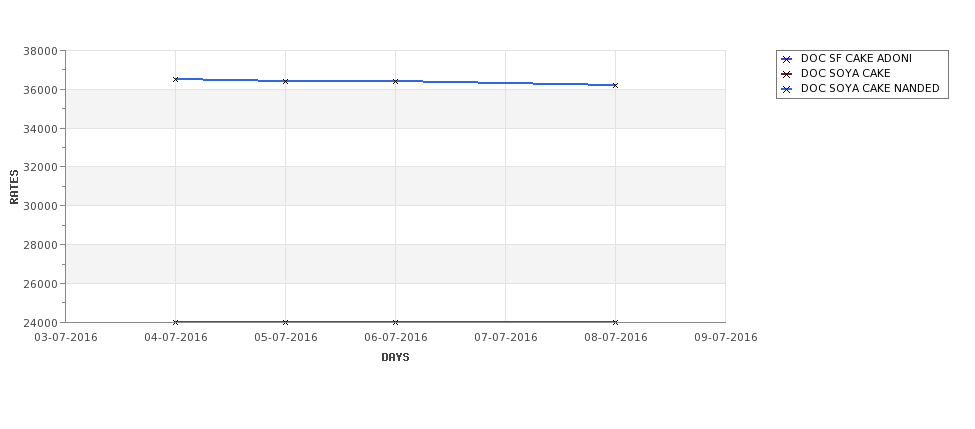Viewport: 975px width, 429px height.
Task: Select lower line data point at 04-07-2016
Action: pos(175,322)
